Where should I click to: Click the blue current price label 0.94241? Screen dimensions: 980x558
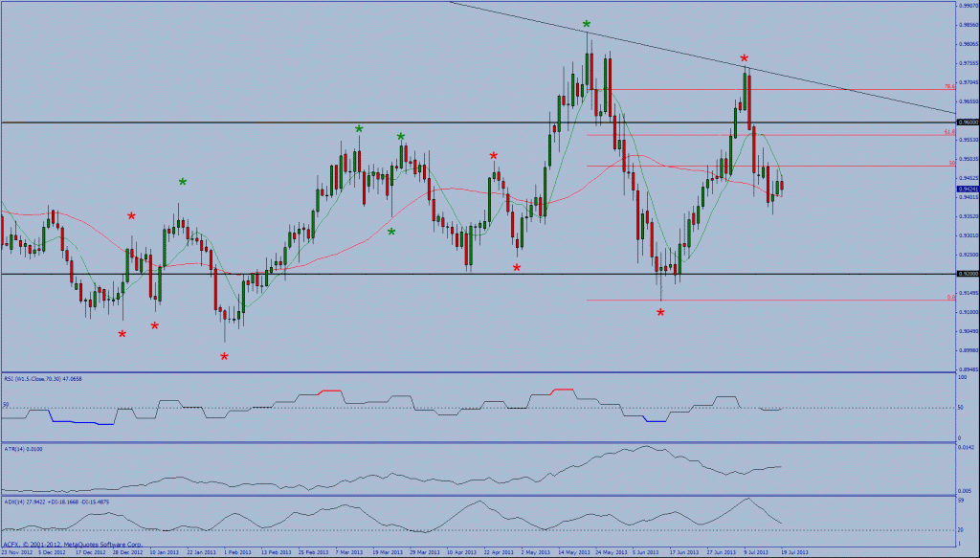click(967, 190)
